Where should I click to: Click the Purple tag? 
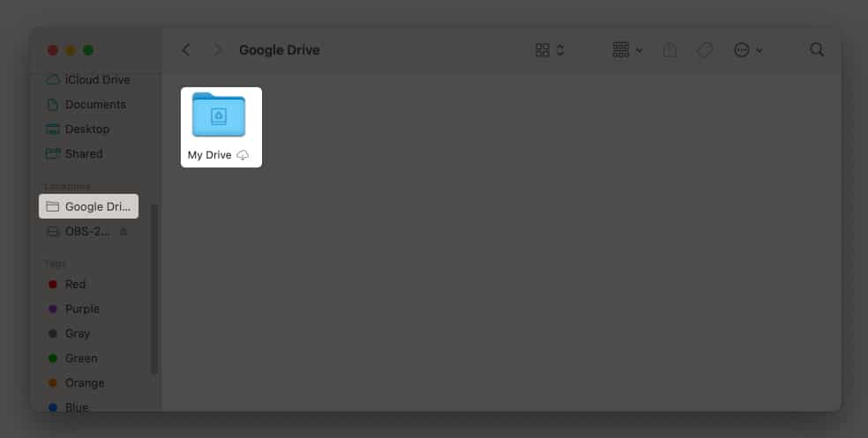(x=73, y=308)
